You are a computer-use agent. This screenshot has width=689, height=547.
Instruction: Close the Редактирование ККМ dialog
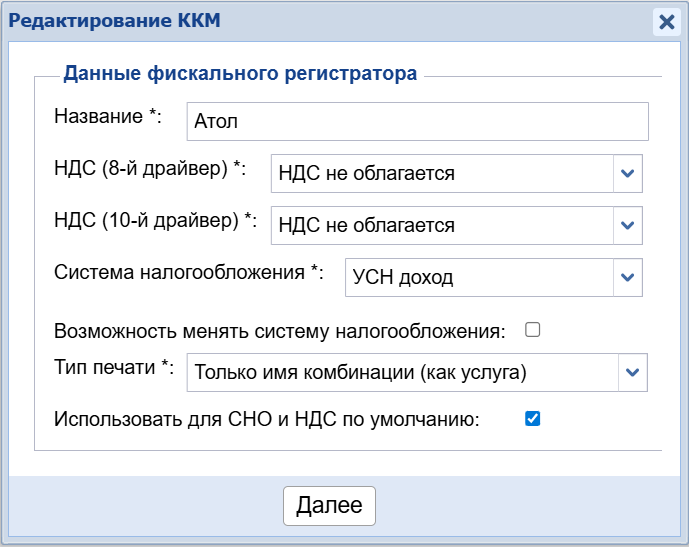[x=666, y=22]
